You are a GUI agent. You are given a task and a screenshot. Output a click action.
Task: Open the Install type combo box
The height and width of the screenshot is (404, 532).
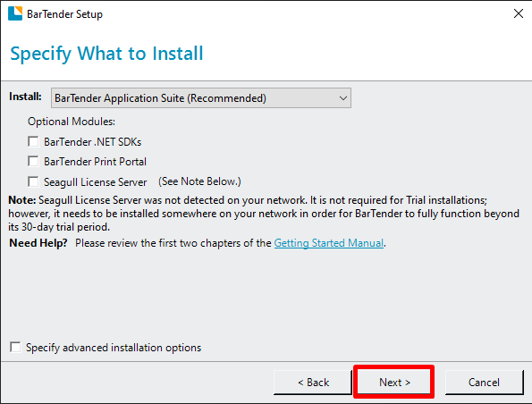pos(201,98)
